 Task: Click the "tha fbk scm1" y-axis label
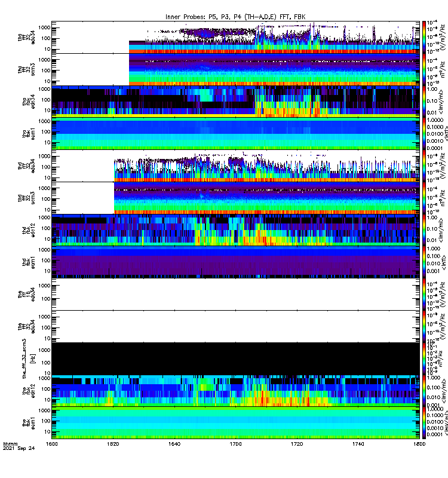coord(29,133)
